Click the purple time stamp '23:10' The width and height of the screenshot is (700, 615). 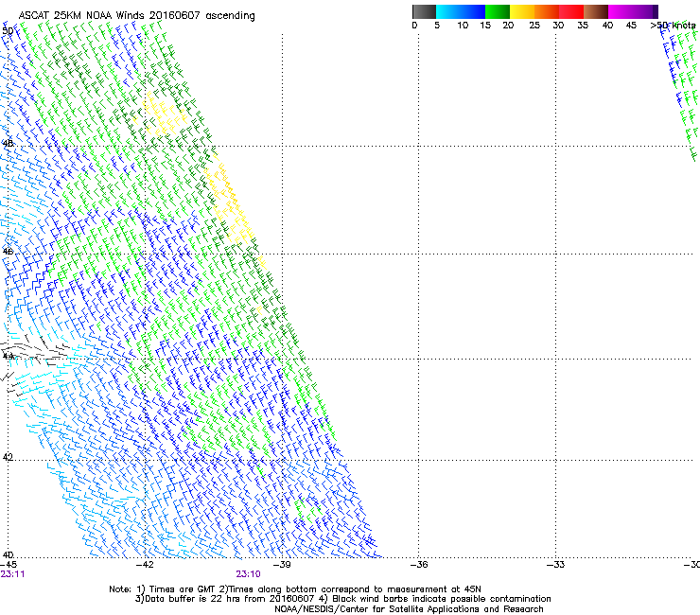click(x=248, y=574)
